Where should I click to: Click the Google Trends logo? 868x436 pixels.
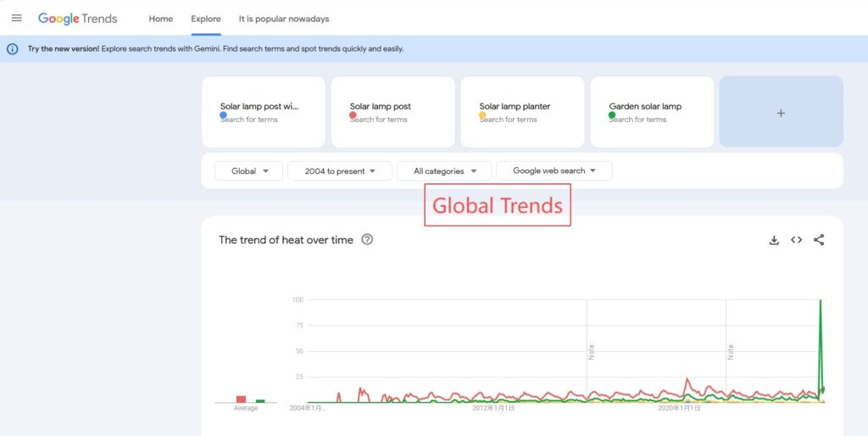pos(78,19)
